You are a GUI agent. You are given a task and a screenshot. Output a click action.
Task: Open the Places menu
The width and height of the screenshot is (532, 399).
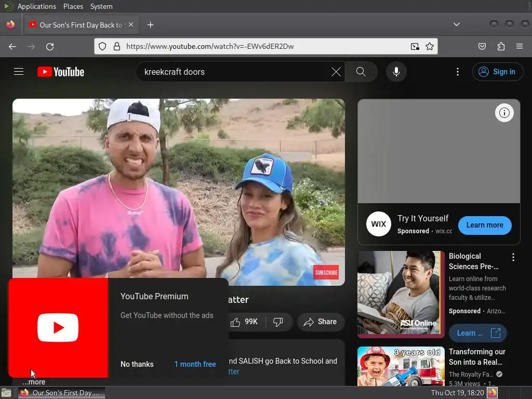(73, 6)
